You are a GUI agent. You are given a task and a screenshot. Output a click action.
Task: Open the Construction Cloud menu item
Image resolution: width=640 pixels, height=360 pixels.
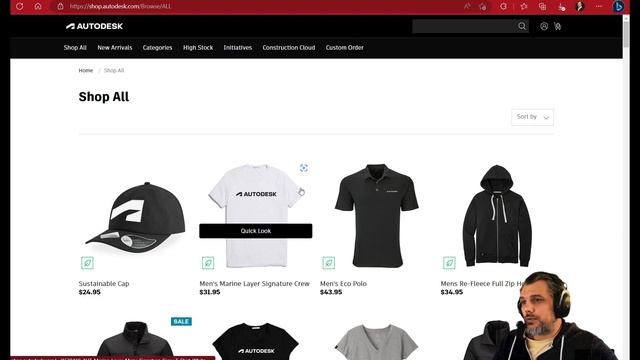click(x=289, y=47)
